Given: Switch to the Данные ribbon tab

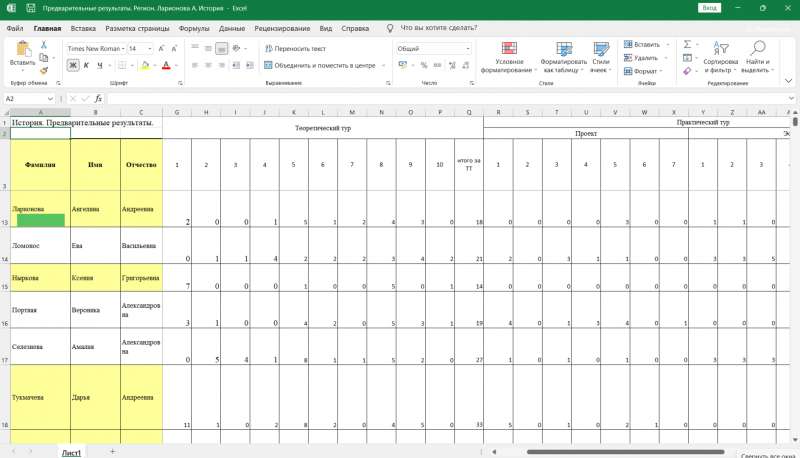Looking at the screenshot, I should pyautogui.click(x=232, y=28).
